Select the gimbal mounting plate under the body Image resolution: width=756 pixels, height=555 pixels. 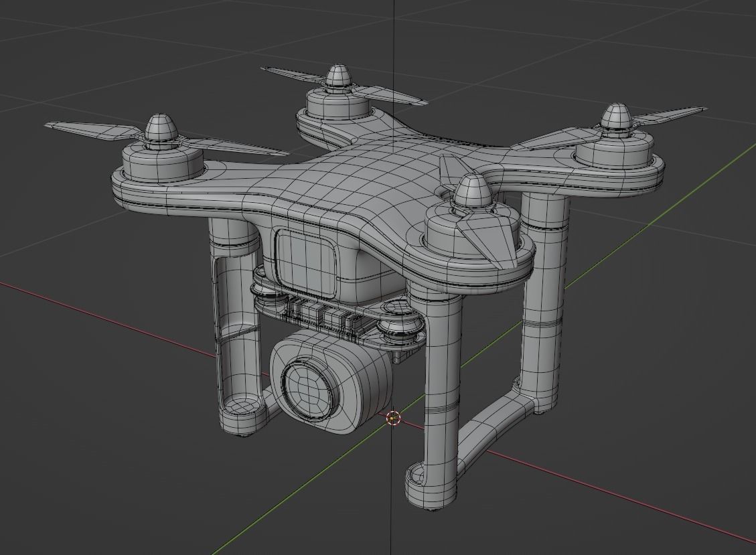click(x=340, y=318)
